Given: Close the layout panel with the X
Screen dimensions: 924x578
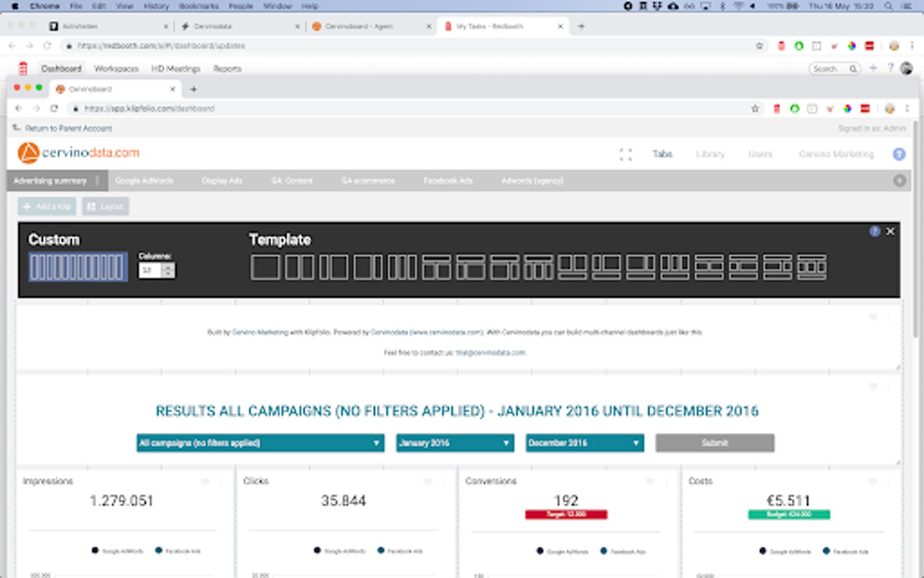Looking at the screenshot, I should point(890,231).
